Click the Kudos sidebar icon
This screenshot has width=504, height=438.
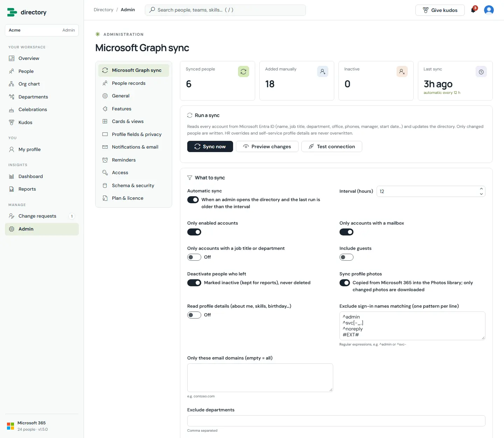click(12, 122)
